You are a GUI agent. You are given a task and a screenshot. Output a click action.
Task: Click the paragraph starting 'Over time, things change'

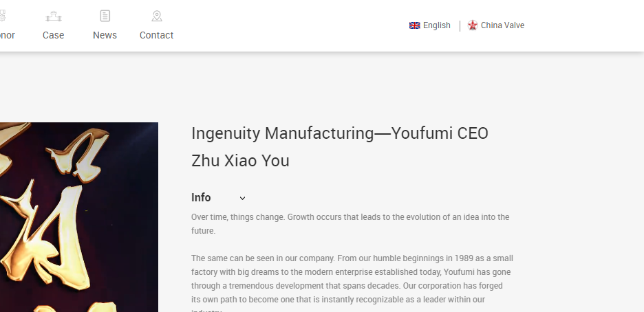(x=350, y=224)
